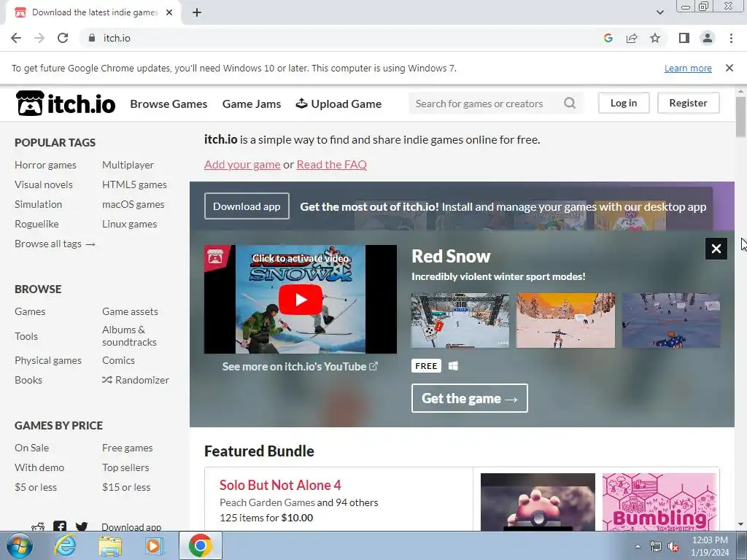Click the Windows platform icon beside FREE

(453, 366)
